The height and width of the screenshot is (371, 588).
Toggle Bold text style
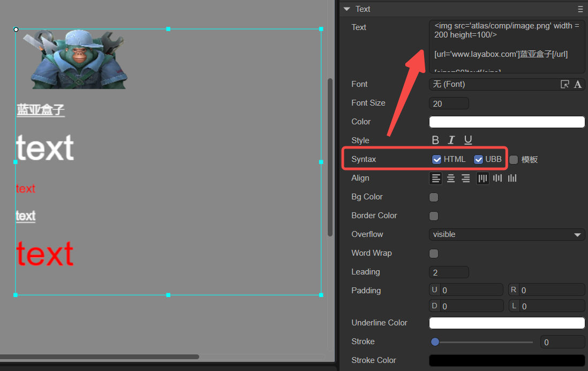click(x=435, y=140)
